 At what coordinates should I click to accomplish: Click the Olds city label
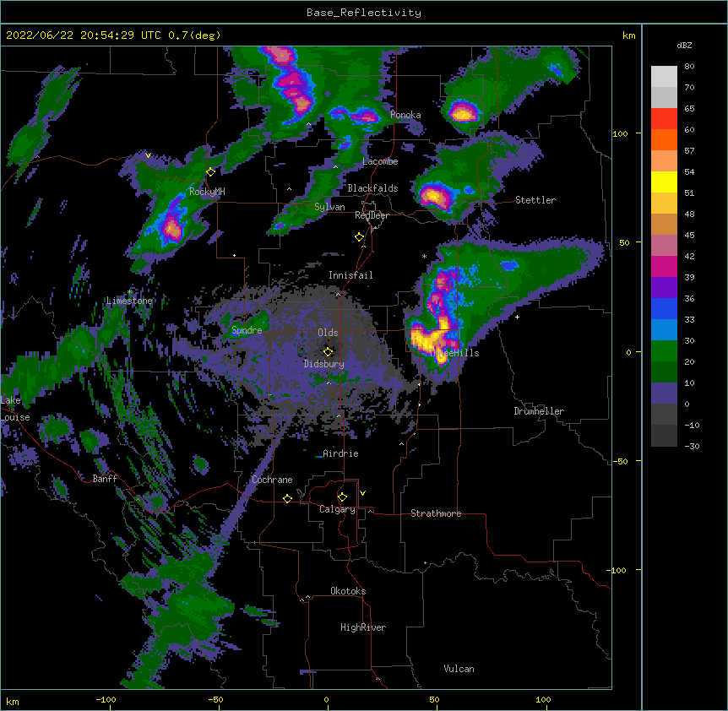(x=328, y=333)
